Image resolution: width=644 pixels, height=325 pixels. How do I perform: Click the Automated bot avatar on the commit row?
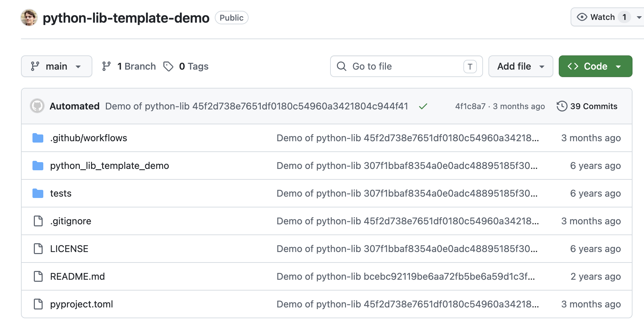click(x=37, y=106)
